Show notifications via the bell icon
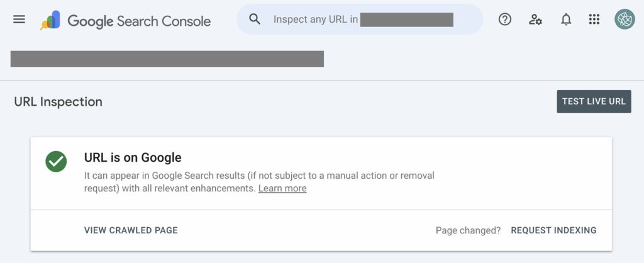The image size is (644, 263). tap(566, 20)
